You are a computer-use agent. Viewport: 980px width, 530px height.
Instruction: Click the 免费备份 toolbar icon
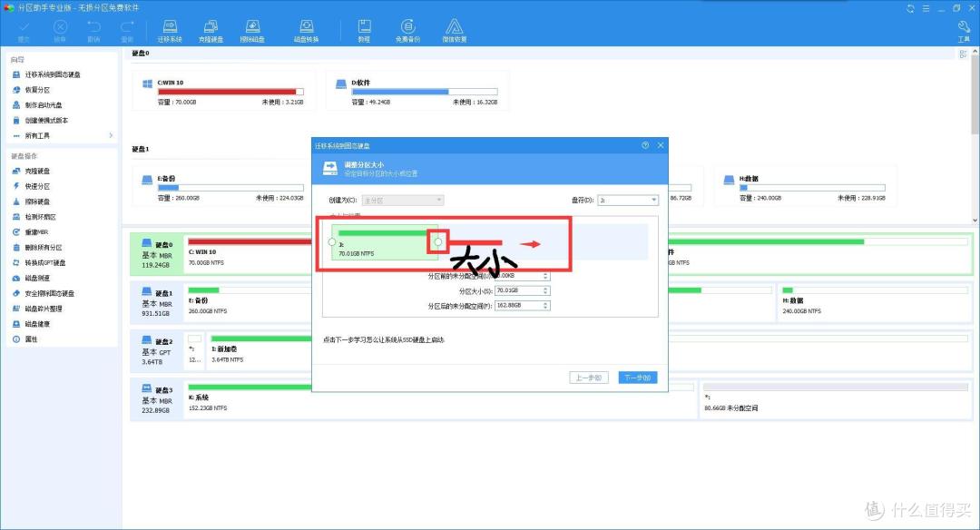(407, 31)
